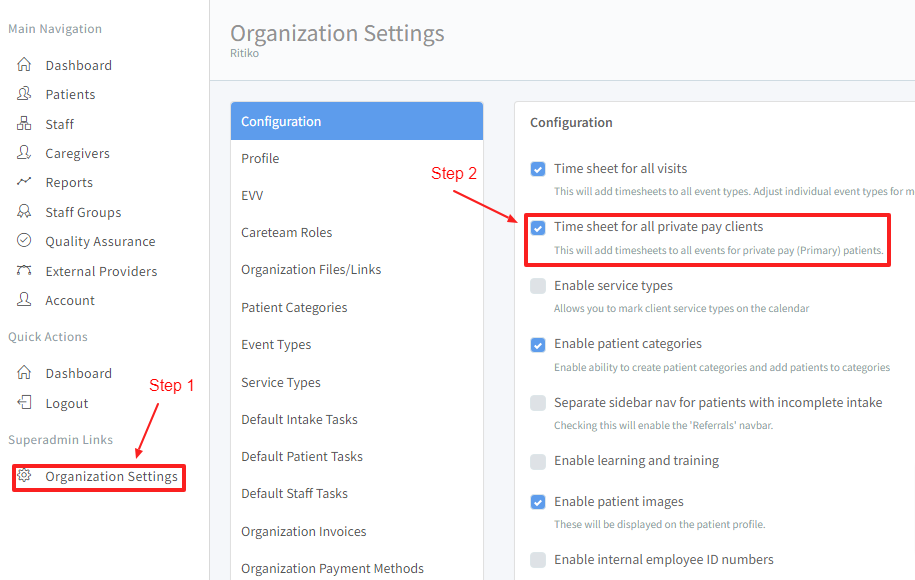Click the Staff org-chart icon
The width and height of the screenshot is (915, 580).
coord(24,124)
